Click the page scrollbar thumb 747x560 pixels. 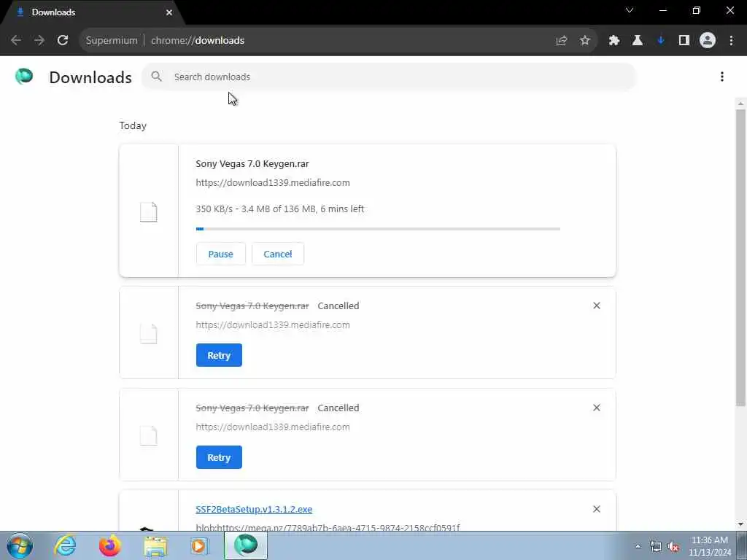tap(740, 257)
